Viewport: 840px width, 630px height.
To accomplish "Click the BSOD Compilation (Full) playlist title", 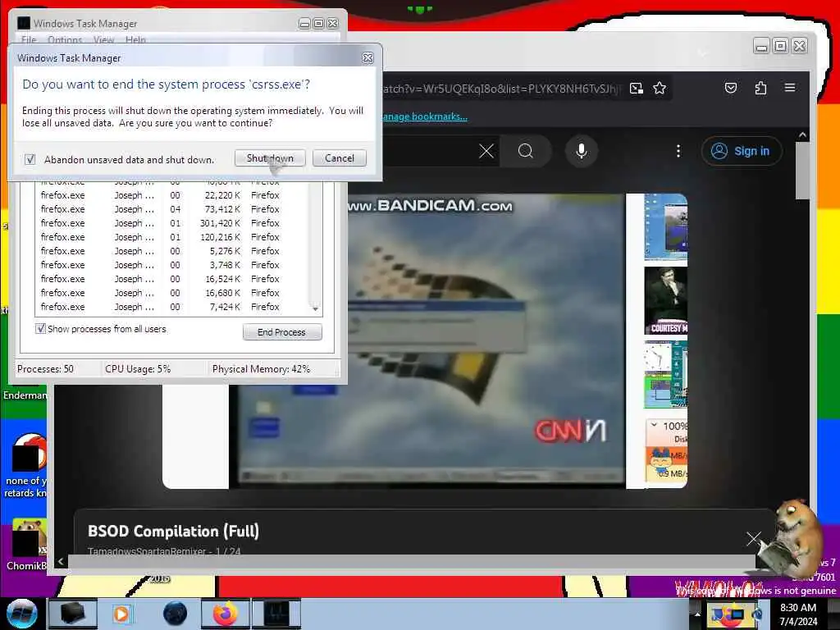I will point(173,531).
